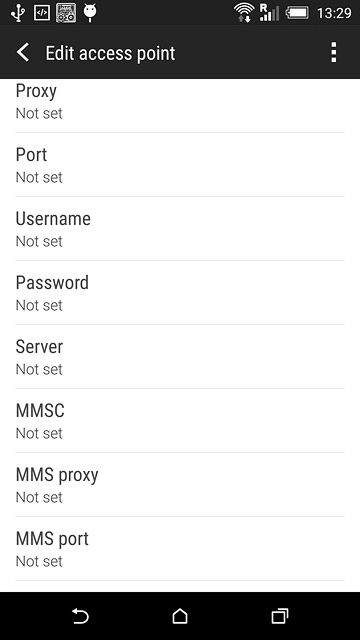This screenshot has height=640, width=360.
Task: Select the MMSC setting row
Action: click(180, 421)
